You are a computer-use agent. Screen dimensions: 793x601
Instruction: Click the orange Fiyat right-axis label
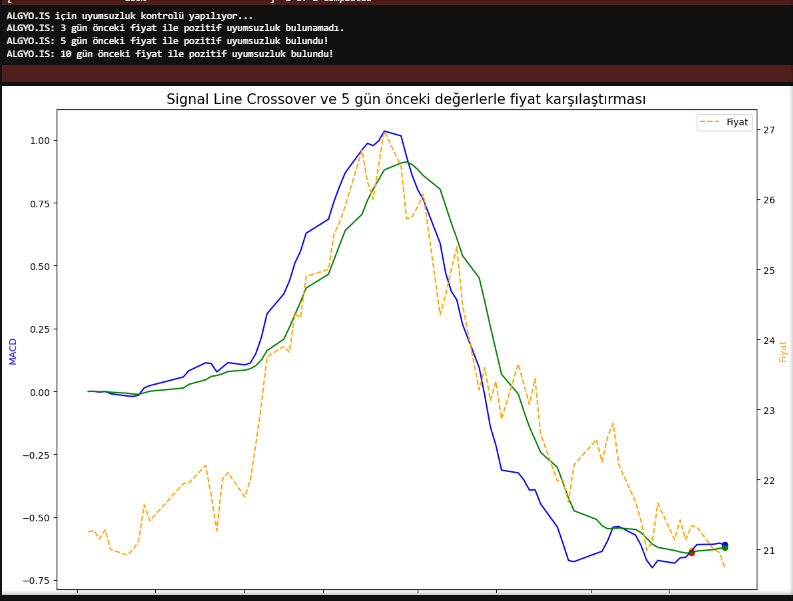(x=782, y=352)
